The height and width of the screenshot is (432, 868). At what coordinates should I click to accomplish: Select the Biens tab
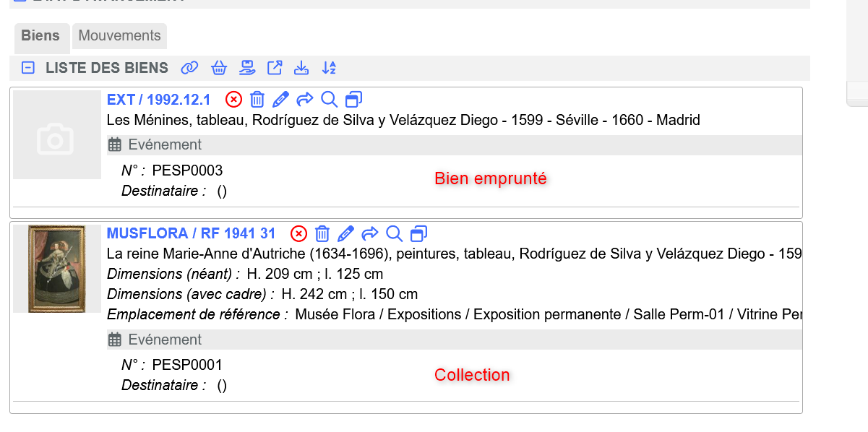(40, 36)
